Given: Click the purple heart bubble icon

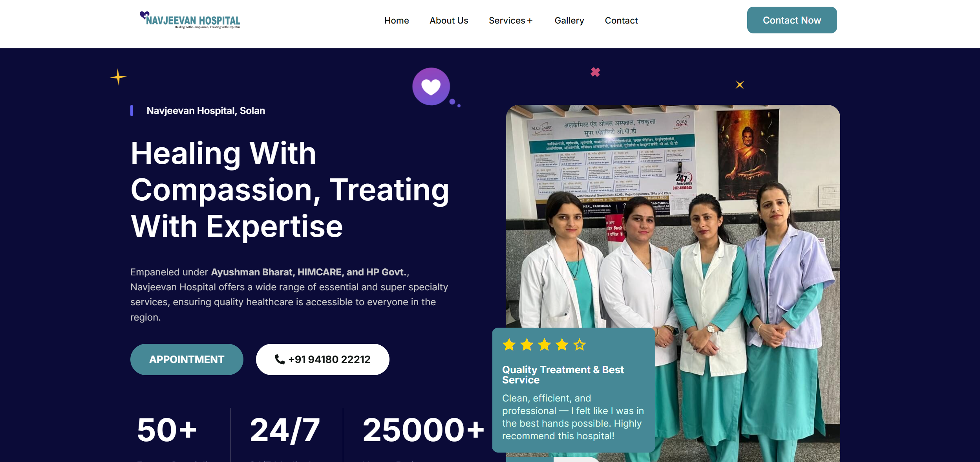Looking at the screenshot, I should tap(431, 86).
